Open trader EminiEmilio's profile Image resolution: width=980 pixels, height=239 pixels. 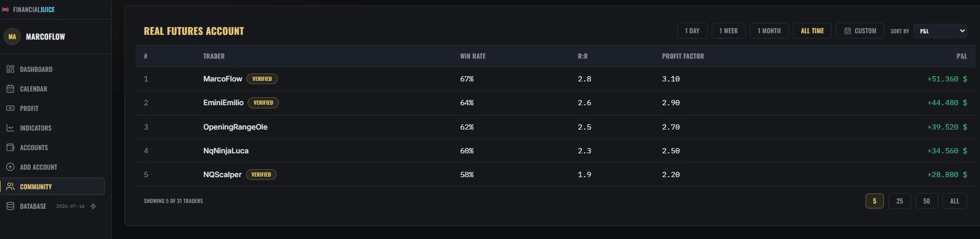[x=223, y=103]
